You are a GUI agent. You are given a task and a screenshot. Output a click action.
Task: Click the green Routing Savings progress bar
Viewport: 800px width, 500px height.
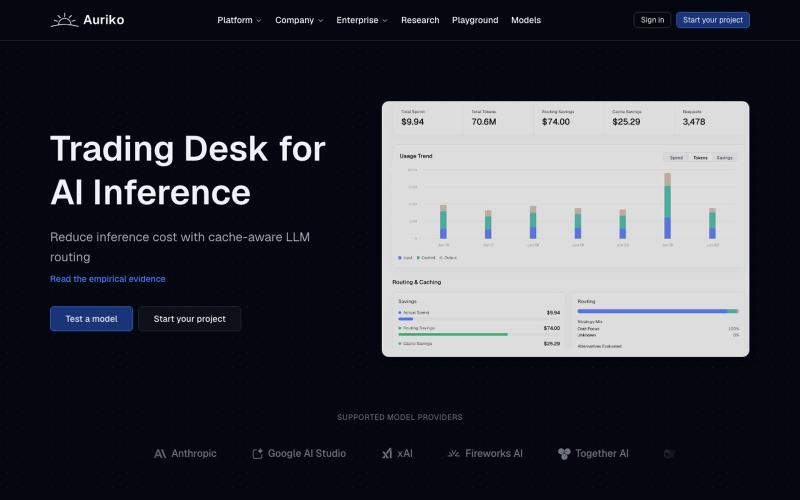point(453,334)
